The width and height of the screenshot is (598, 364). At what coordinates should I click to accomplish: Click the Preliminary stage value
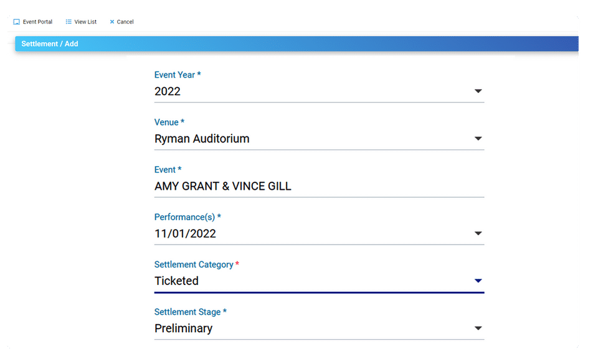coord(183,328)
